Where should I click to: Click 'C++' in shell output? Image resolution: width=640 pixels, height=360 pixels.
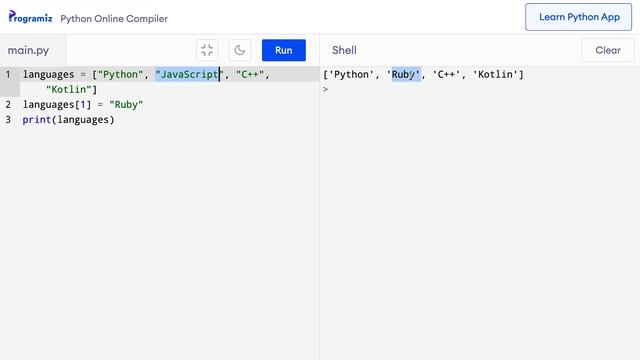pos(447,74)
